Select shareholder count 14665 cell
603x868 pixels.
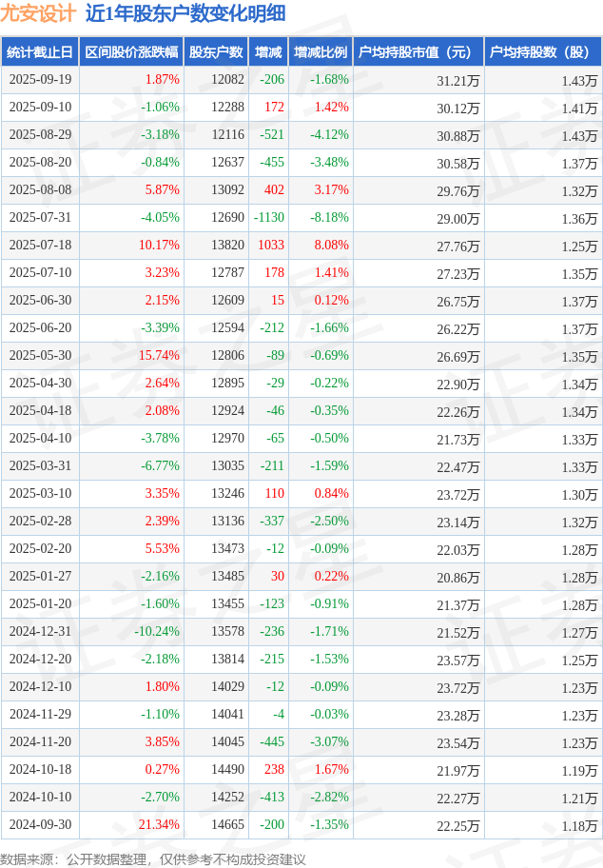(227, 825)
